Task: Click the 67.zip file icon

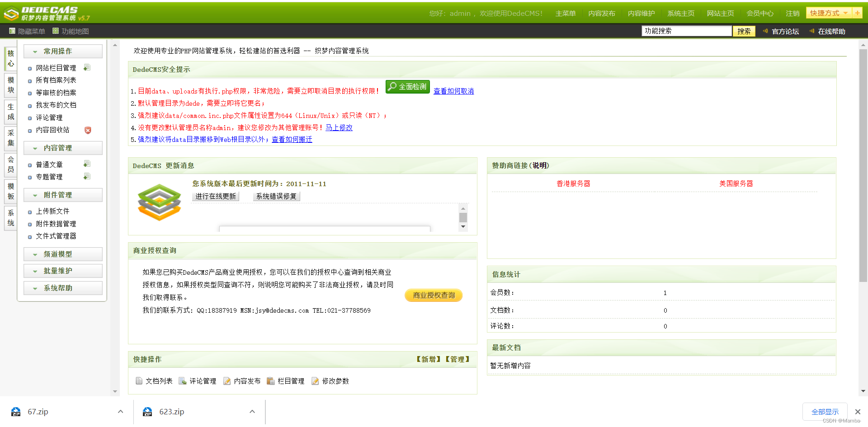Action: click(16, 412)
